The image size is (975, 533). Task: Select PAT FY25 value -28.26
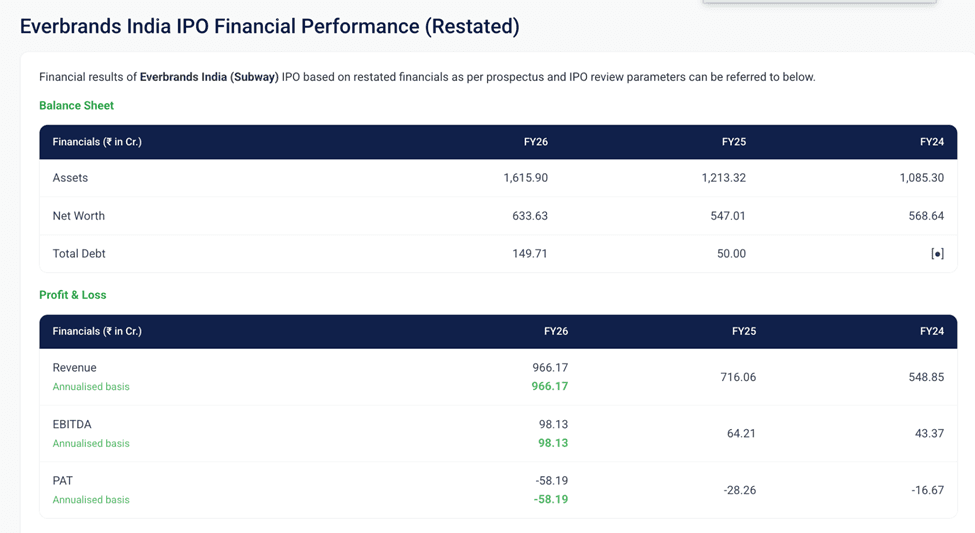click(x=740, y=490)
